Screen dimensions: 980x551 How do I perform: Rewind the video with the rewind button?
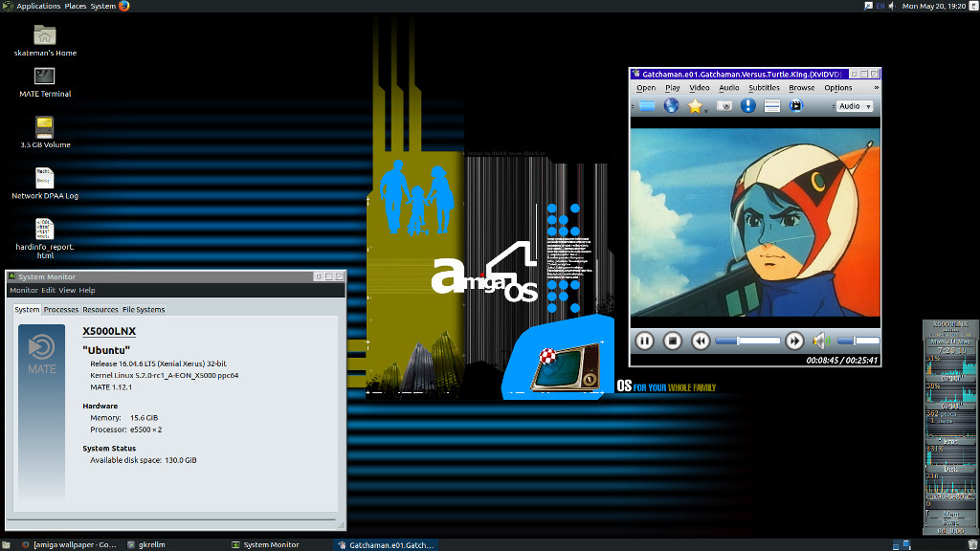tap(701, 341)
